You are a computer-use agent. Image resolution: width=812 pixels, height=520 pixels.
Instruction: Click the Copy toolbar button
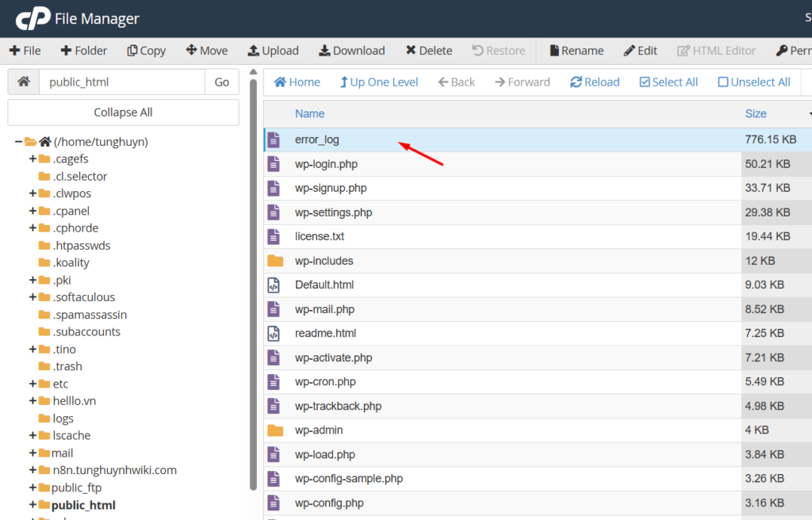pyautogui.click(x=147, y=50)
